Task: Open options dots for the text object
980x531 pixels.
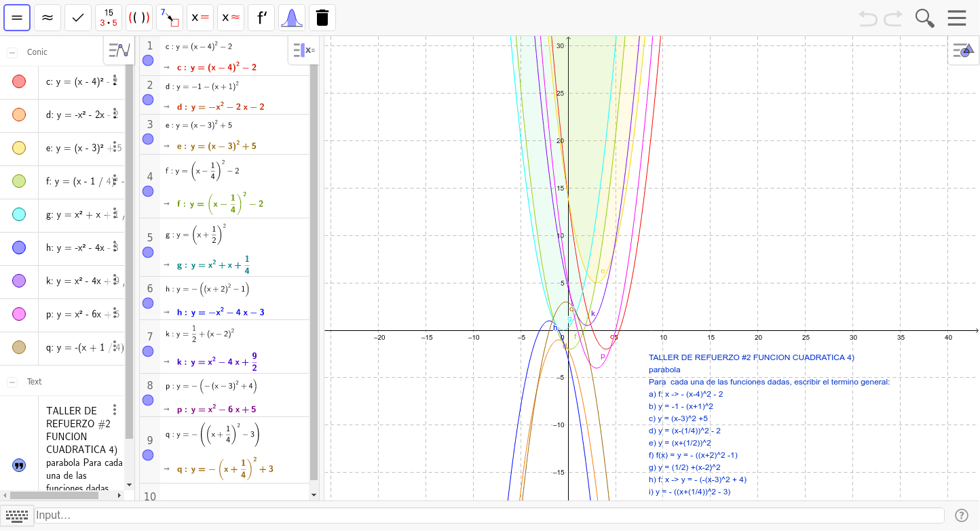Action: click(x=115, y=410)
